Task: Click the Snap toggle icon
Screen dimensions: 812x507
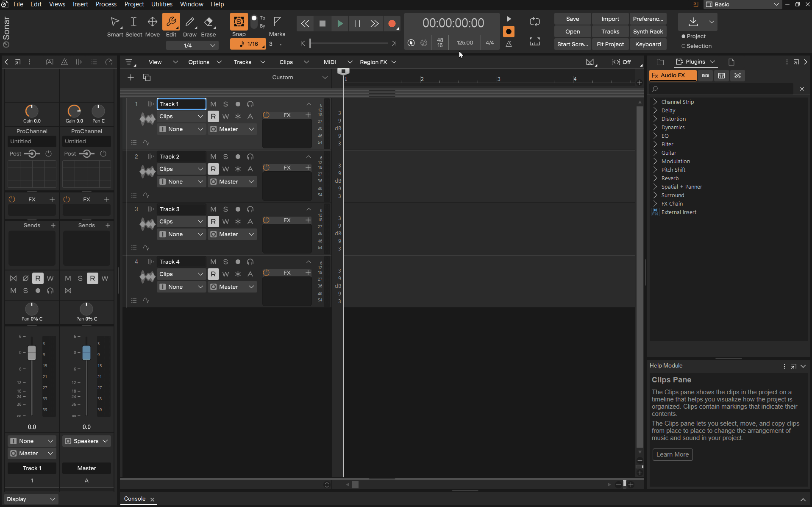Action: click(239, 21)
